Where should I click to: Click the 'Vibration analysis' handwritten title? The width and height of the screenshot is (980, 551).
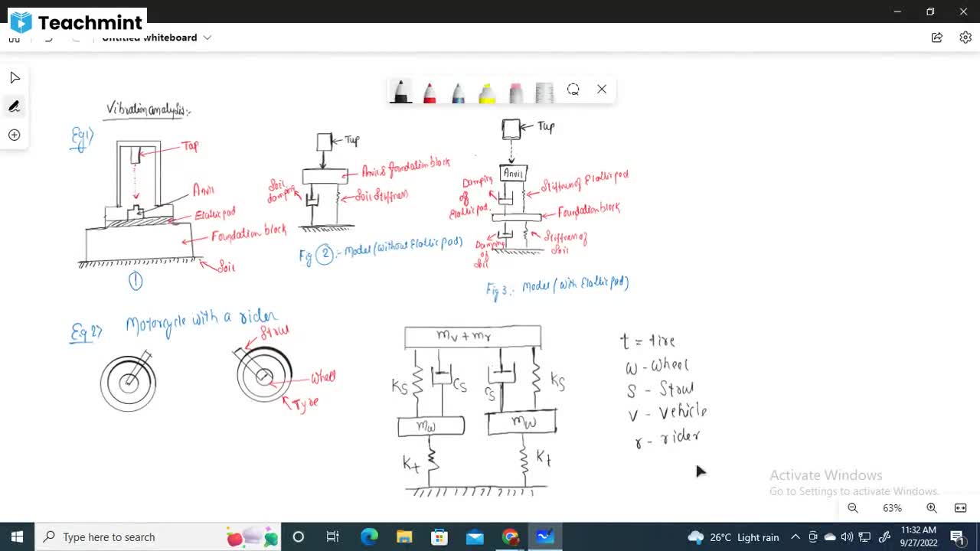[148, 110]
